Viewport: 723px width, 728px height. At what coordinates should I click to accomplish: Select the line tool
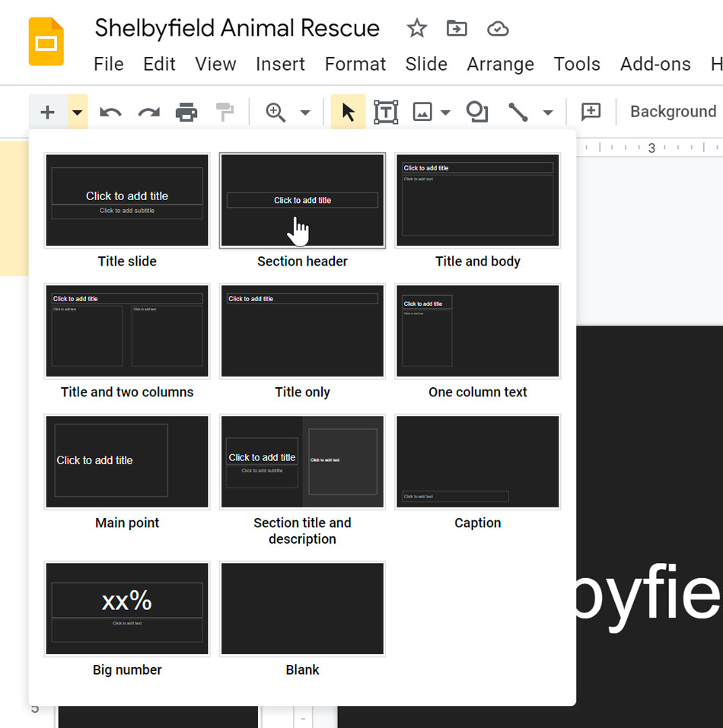pyautogui.click(x=517, y=111)
